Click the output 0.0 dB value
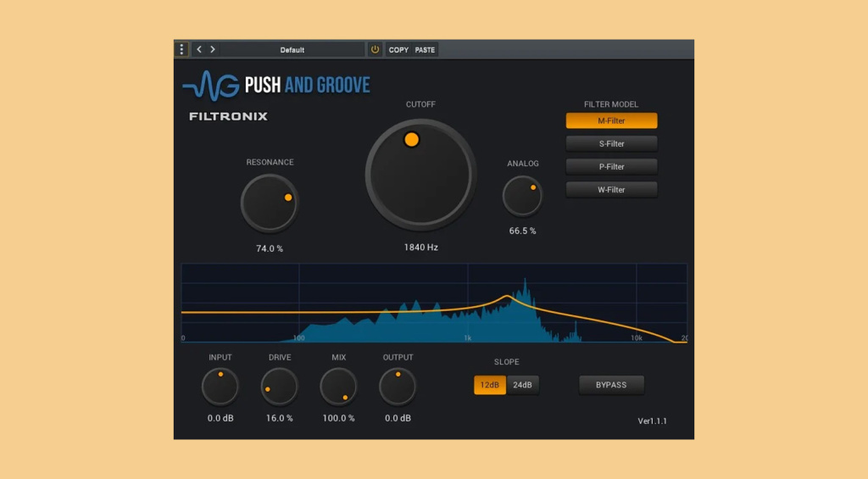 [398, 418]
